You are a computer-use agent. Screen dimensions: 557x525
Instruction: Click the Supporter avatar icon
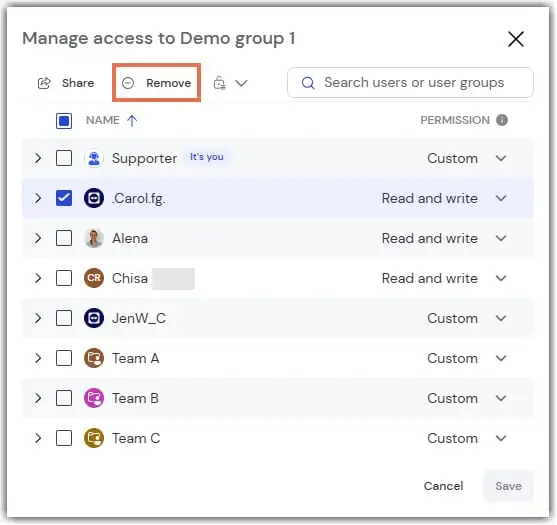pos(94,158)
